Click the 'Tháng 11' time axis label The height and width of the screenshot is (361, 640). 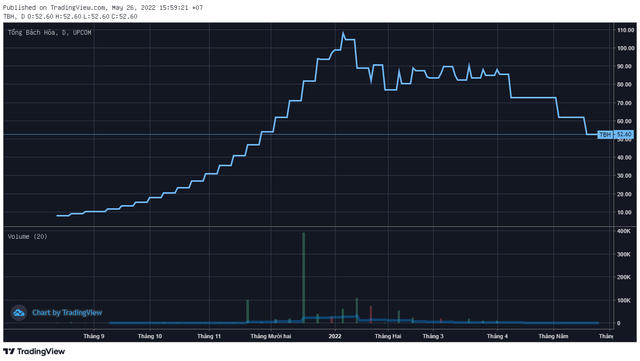pos(209,336)
